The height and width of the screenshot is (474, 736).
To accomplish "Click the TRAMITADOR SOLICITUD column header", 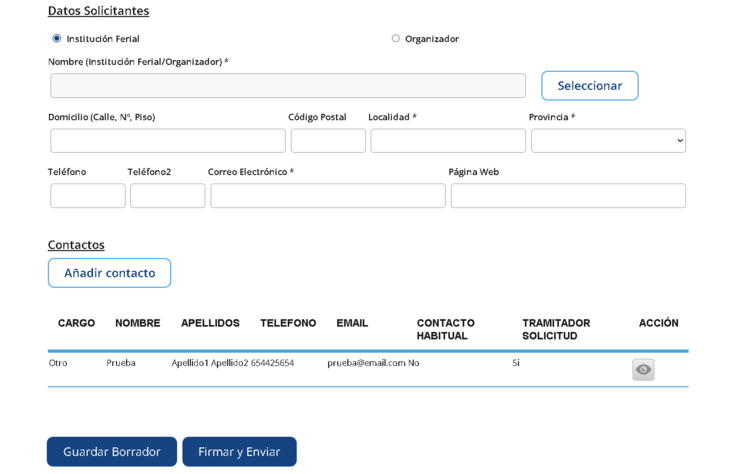I will coord(556,329).
